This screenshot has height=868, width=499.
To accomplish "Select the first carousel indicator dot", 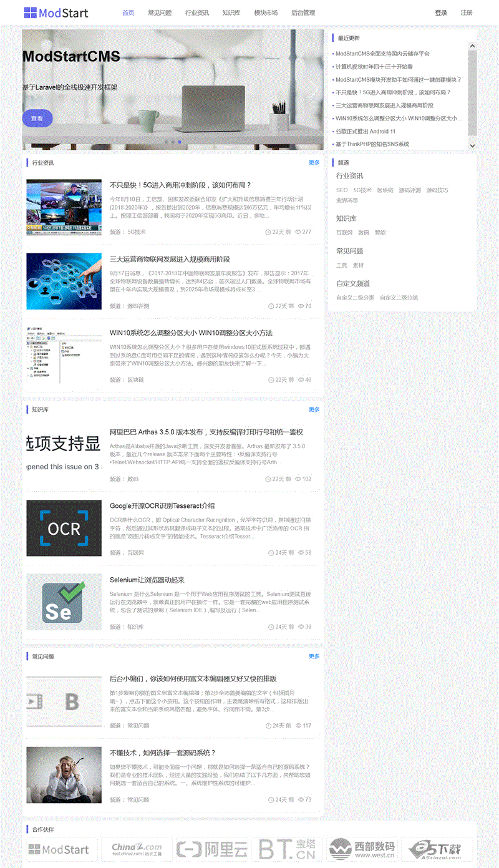I will pos(165,142).
